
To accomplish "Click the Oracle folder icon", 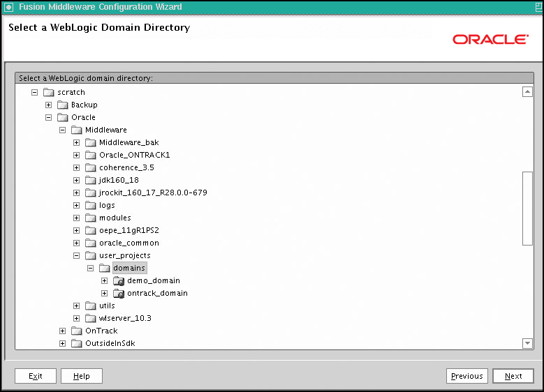I will click(62, 117).
